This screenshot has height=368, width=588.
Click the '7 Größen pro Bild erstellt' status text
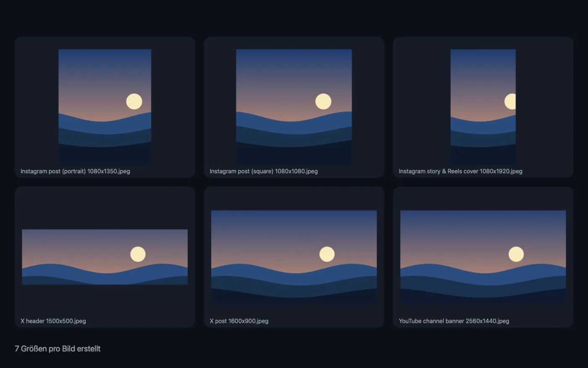[x=58, y=349]
